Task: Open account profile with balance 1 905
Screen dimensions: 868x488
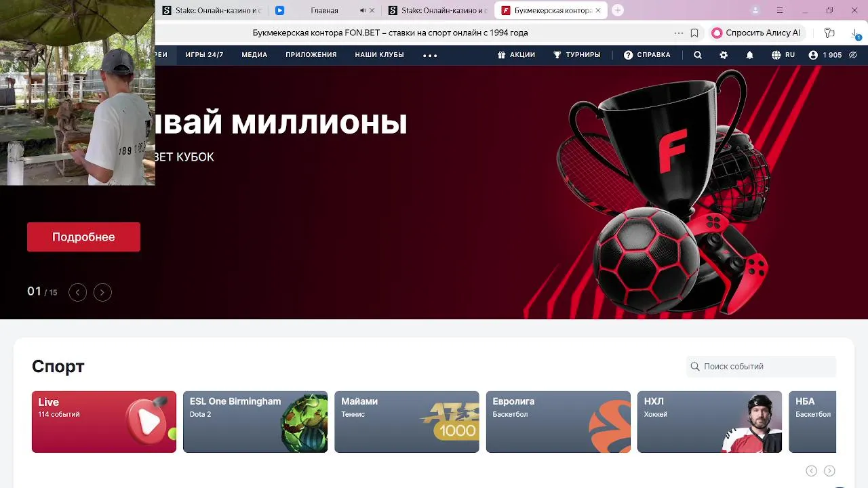Action: pyautogui.click(x=825, y=55)
